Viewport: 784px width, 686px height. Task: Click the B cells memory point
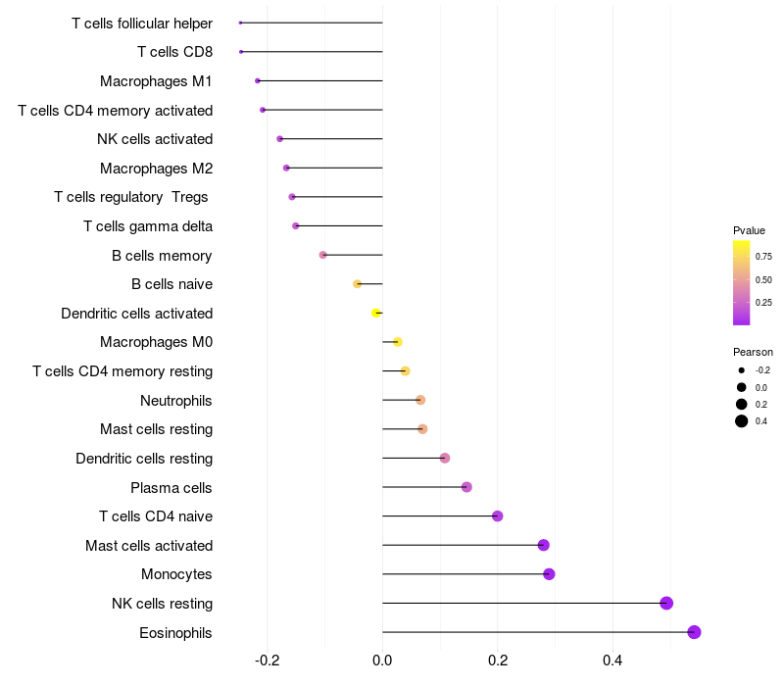[x=323, y=255]
